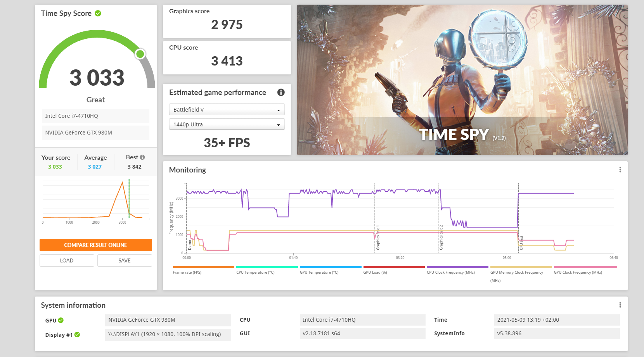Click the Best score value 3 842
Screen dimensions: 644x357
135,167
